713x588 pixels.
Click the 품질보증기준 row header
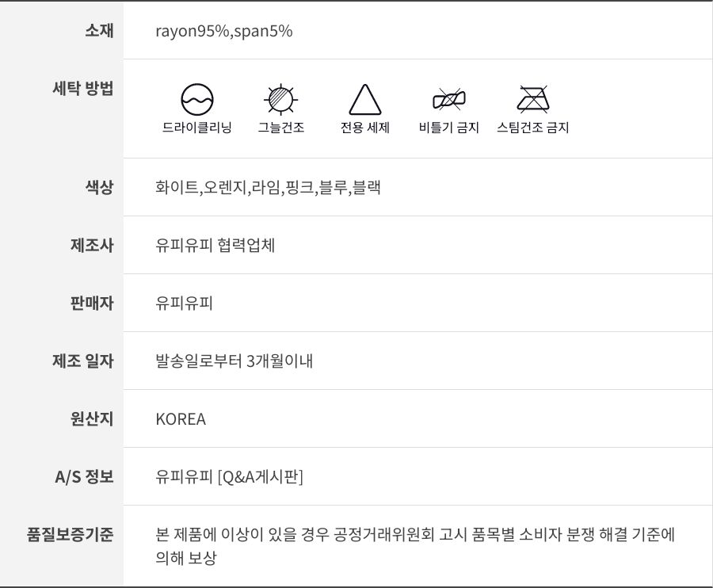click(71, 534)
